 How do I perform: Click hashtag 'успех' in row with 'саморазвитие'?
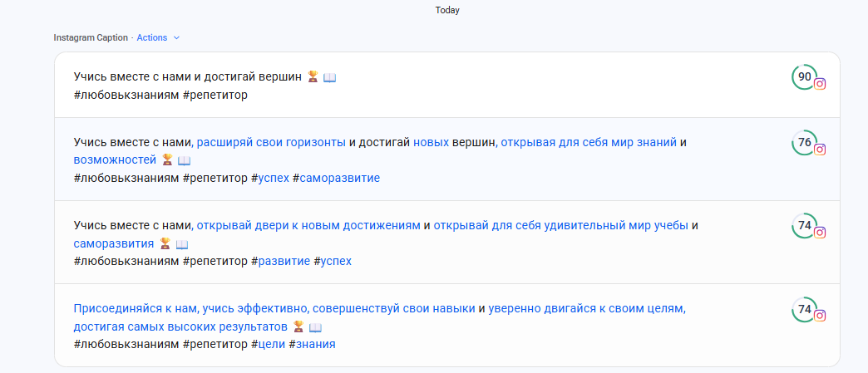click(x=274, y=179)
